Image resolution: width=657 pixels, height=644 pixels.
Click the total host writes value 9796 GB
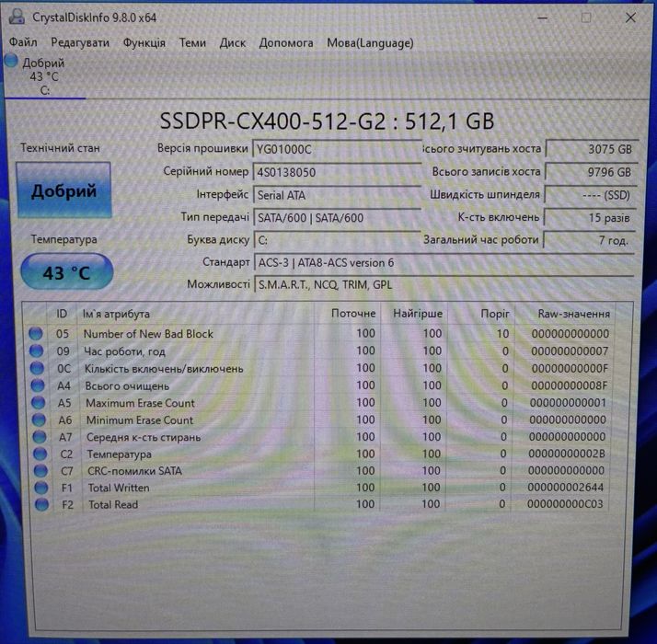[x=591, y=172]
